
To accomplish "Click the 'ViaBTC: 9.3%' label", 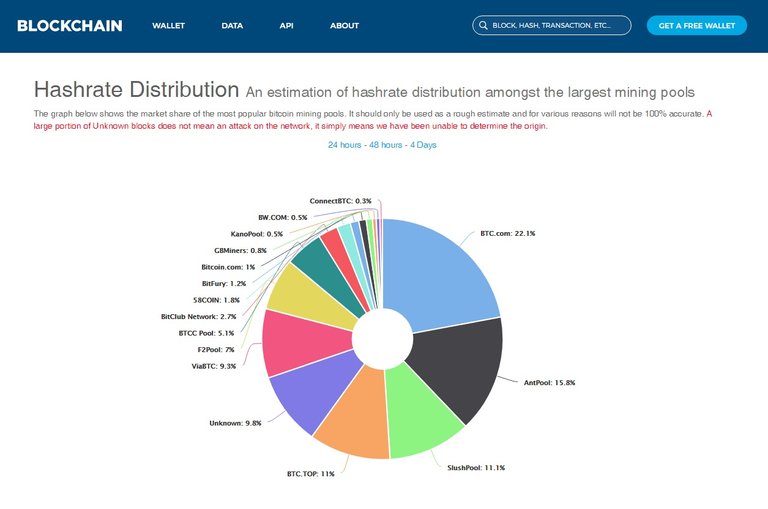I will [214, 366].
